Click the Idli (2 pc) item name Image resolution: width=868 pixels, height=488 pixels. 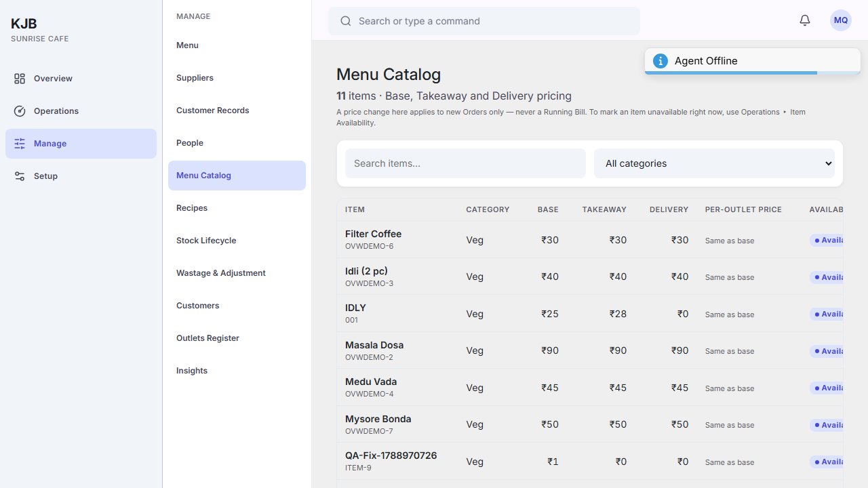pos(366,271)
